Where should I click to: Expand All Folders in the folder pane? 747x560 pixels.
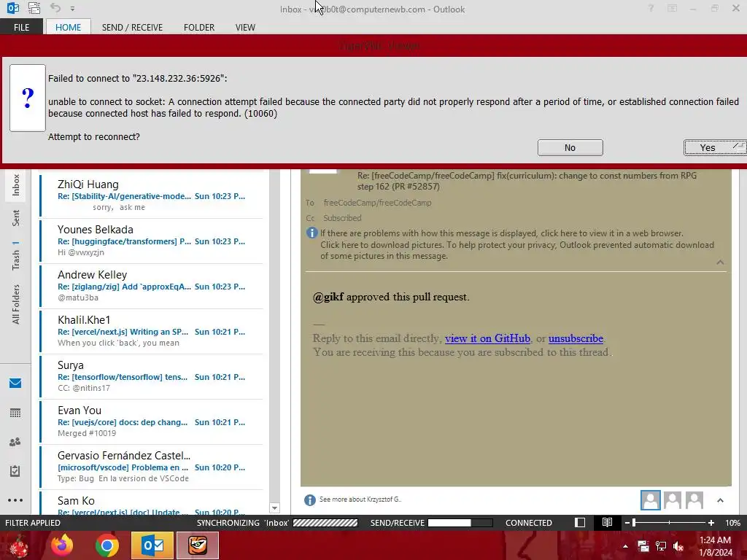16,304
